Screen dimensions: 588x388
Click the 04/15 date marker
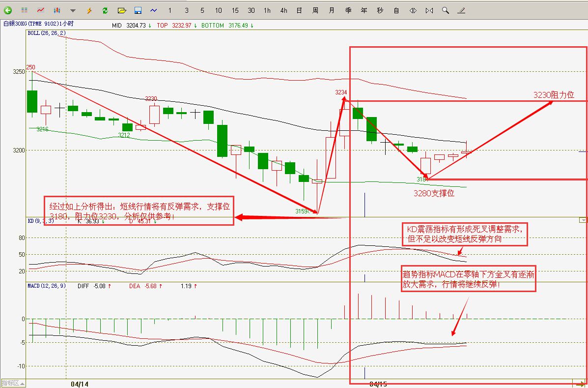(378, 384)
